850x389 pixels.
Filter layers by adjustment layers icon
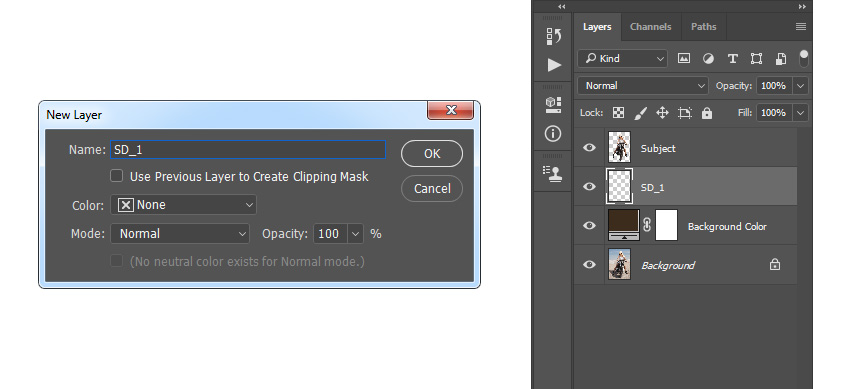pos(708,59)
